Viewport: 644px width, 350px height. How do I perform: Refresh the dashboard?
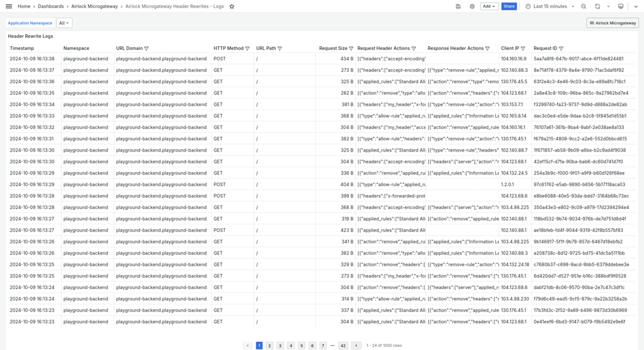click(597, 6)
